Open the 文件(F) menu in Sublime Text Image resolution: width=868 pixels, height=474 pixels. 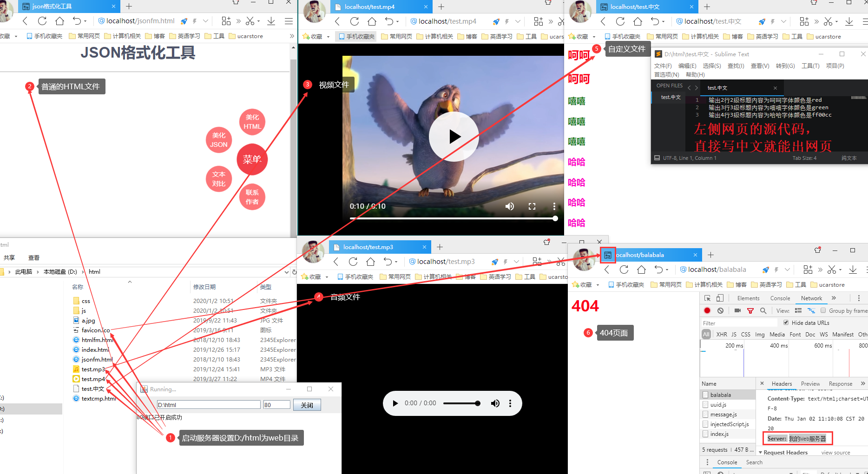click(x=663, y=66)
